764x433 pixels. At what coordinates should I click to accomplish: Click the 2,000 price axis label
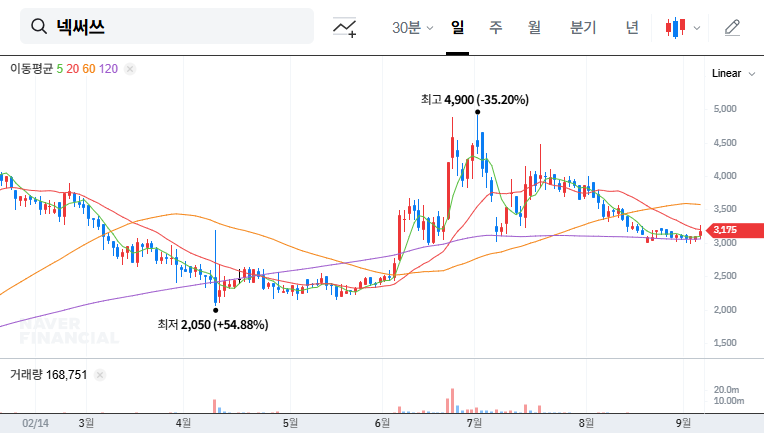tap(725, 310)
